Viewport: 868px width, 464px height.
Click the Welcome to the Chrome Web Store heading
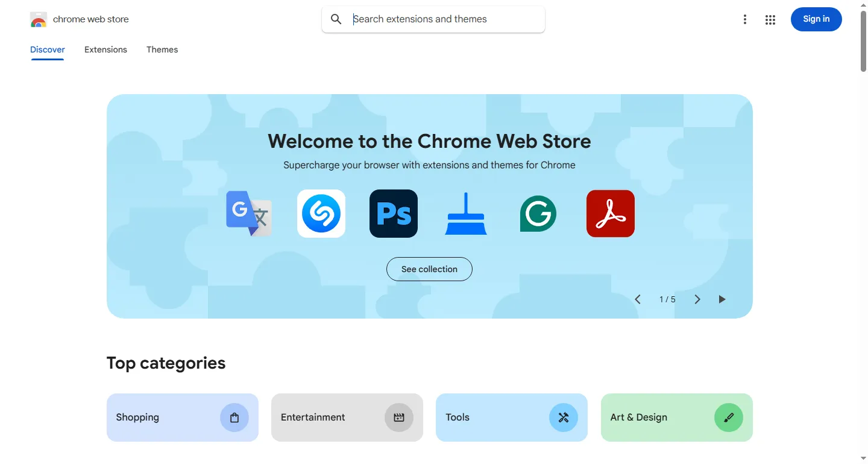(429, 141)
